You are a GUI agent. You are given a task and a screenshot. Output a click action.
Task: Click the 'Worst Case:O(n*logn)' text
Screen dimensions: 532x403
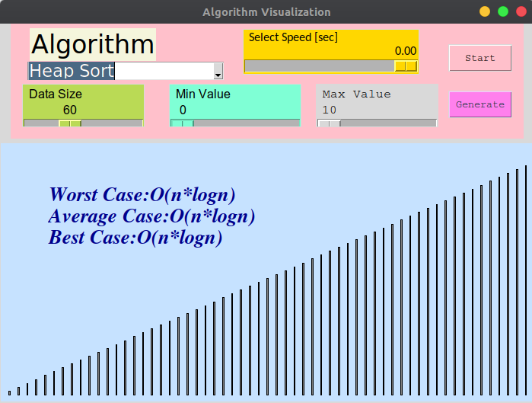coord(142,194)
